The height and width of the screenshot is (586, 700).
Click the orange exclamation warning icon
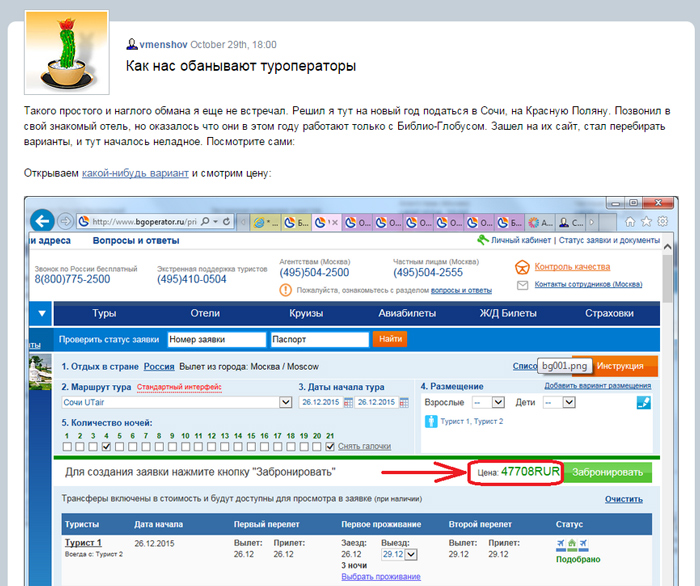[285, 290]
